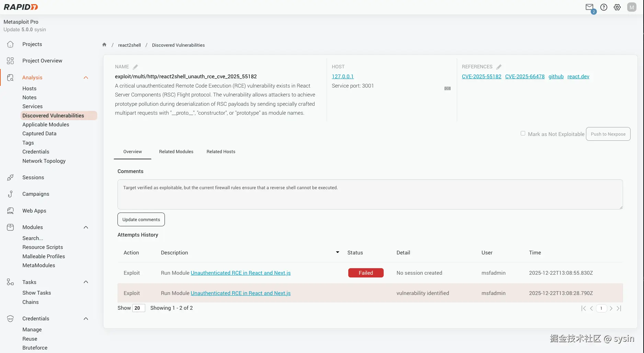Viewport: 644px width, 353px height.
Task: Click the Web Apps HTML icon
Action: tap(10, 210)
